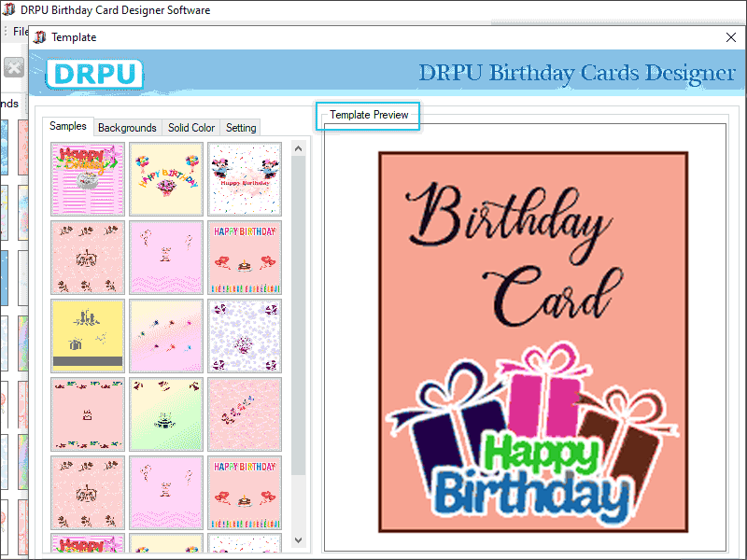The height and width of the screenshot is (560, 747).
Task: Click the scroll down arrow below template list
Action: 299,540
